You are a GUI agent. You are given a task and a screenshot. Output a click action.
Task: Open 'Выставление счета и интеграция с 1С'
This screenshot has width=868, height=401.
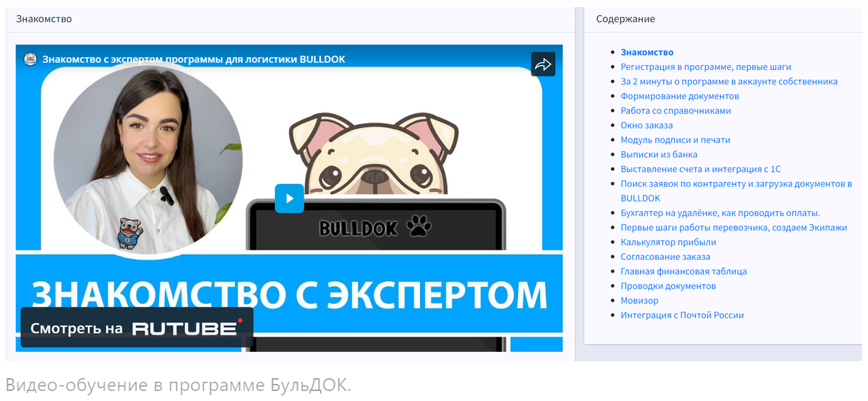point(701,169)
